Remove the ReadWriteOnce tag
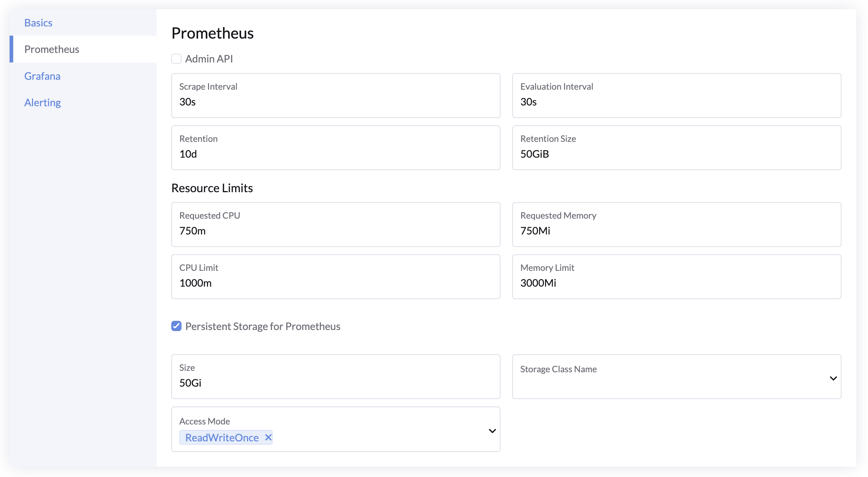The height and width of the screenshot is (477, 868). [268, 437]
